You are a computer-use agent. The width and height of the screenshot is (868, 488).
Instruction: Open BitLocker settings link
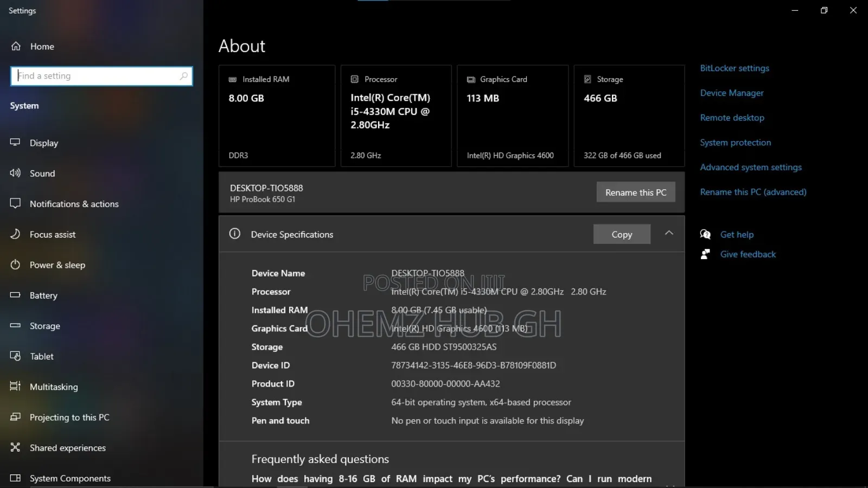[x=735, y=68]
